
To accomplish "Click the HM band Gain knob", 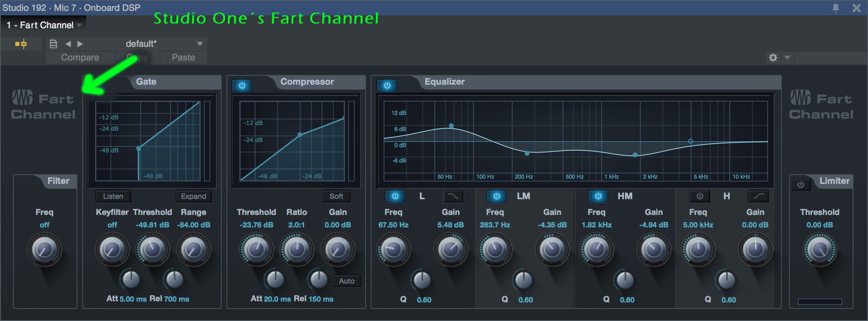I will [654, 250].
